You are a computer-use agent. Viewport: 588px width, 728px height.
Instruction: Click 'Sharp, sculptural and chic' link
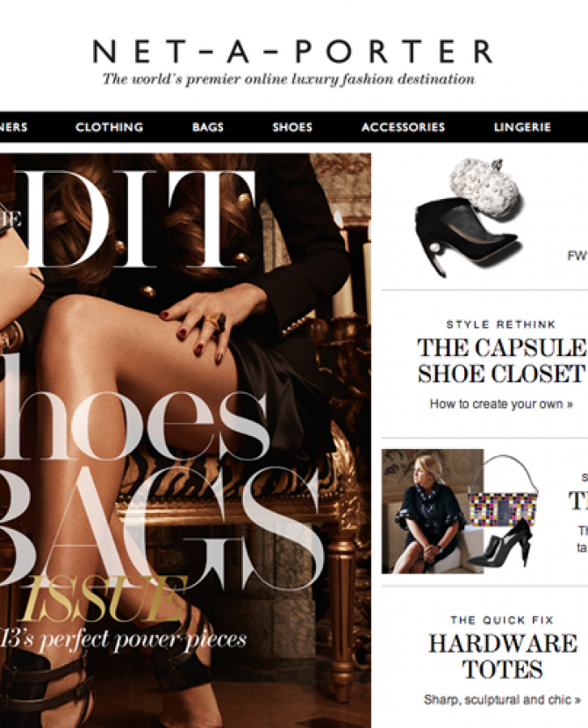tap(502, 700)
